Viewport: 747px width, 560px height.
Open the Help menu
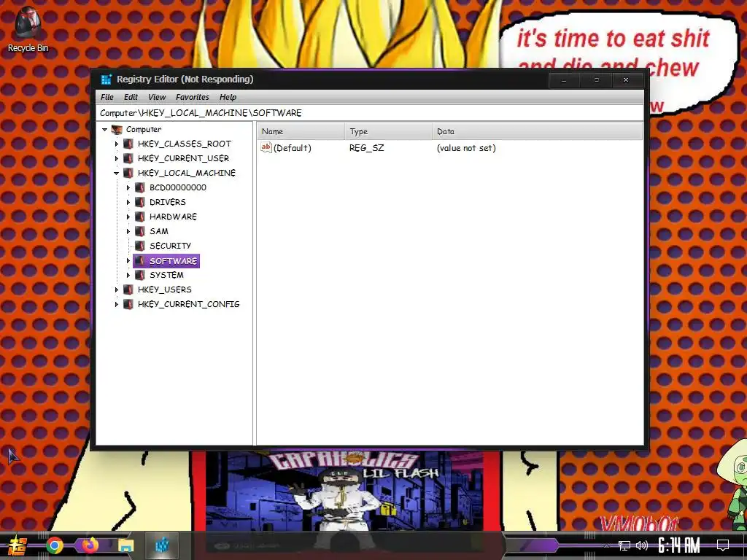point(228,97)
